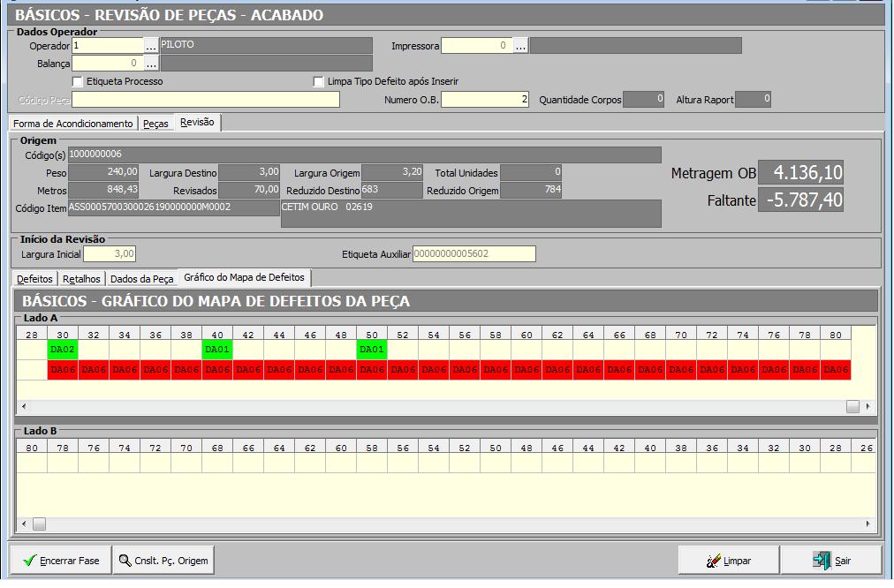Open the Dados da Peça tab
The height and width of the screenshot is (588, 894).
[141, 279]
